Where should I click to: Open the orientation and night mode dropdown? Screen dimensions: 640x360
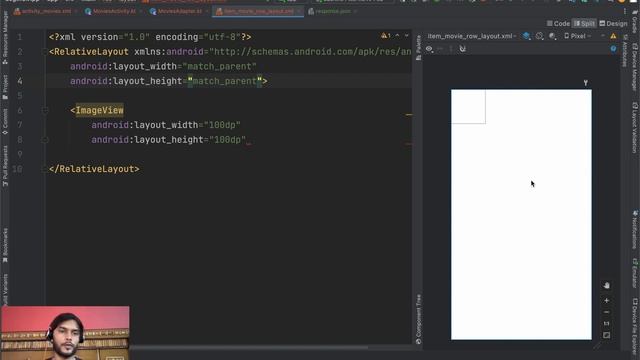click(540, 36)
